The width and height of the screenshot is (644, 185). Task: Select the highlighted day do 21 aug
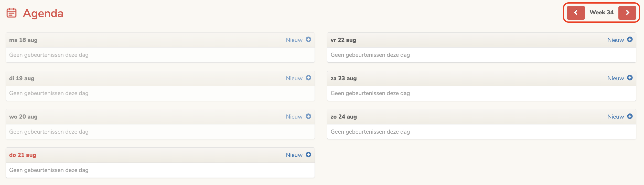[x=23, y=155]
